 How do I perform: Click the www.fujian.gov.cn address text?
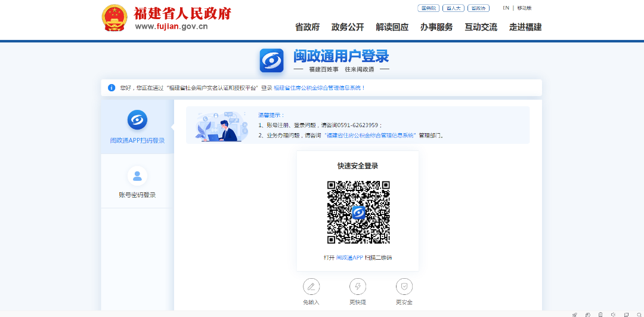coord(171,27)
